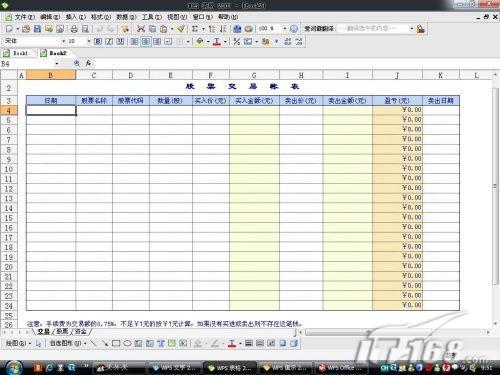
Task: Select the Oval drawing tool
Action: click(127, 343)
